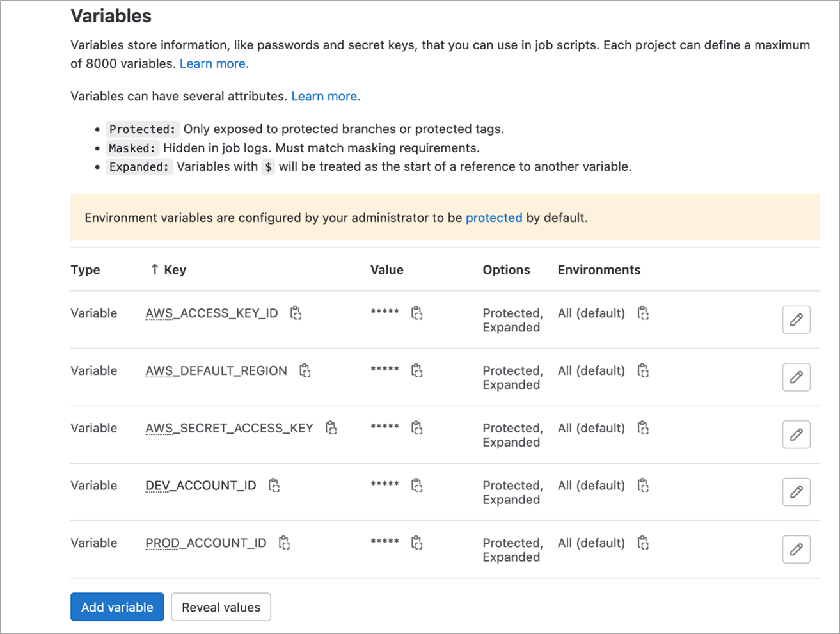Edit the AWS_DEFAULT_REGION variable
Screen dimensions: 840x634
tap(796, 377)
